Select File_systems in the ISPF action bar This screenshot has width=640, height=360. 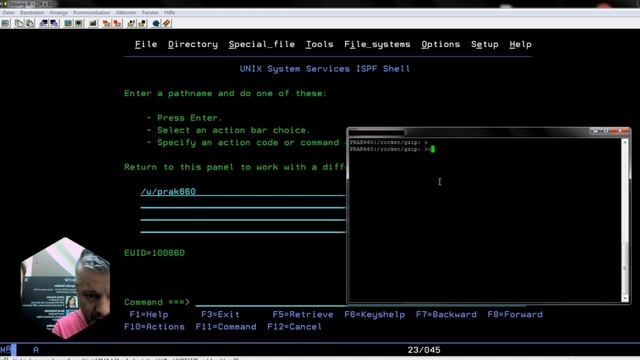[x=377, y=44]
